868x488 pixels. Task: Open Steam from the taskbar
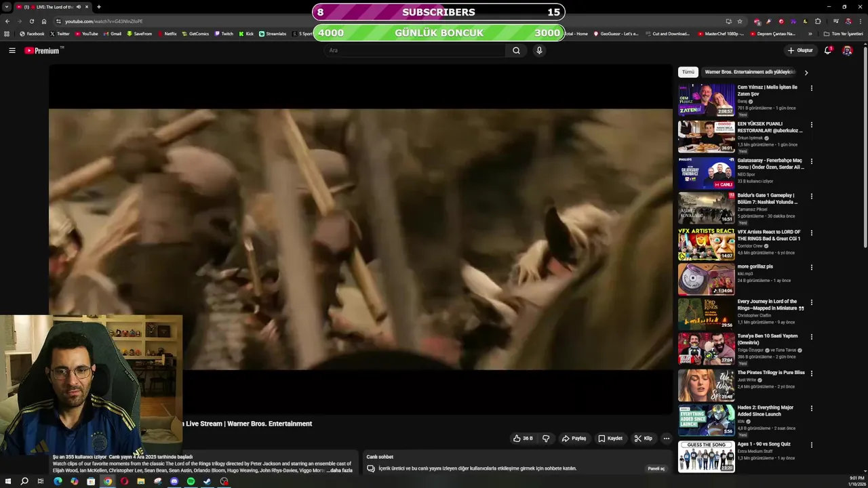(207, 481)
